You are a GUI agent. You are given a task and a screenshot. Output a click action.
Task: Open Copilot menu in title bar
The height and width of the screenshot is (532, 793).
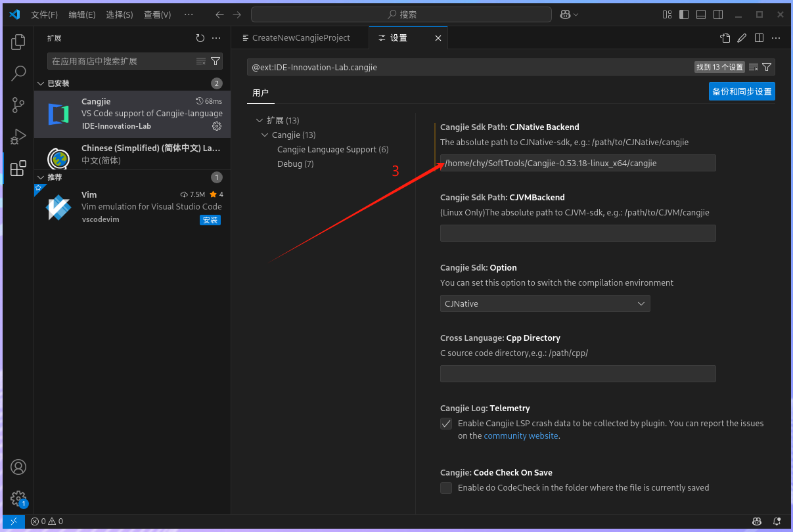tap(569, 14)
